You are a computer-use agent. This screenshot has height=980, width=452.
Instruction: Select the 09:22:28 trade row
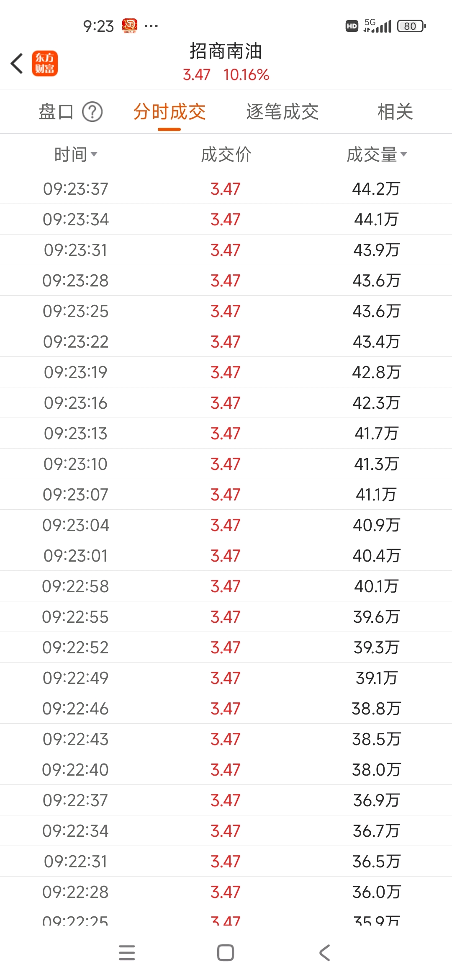tap(226, 892)
